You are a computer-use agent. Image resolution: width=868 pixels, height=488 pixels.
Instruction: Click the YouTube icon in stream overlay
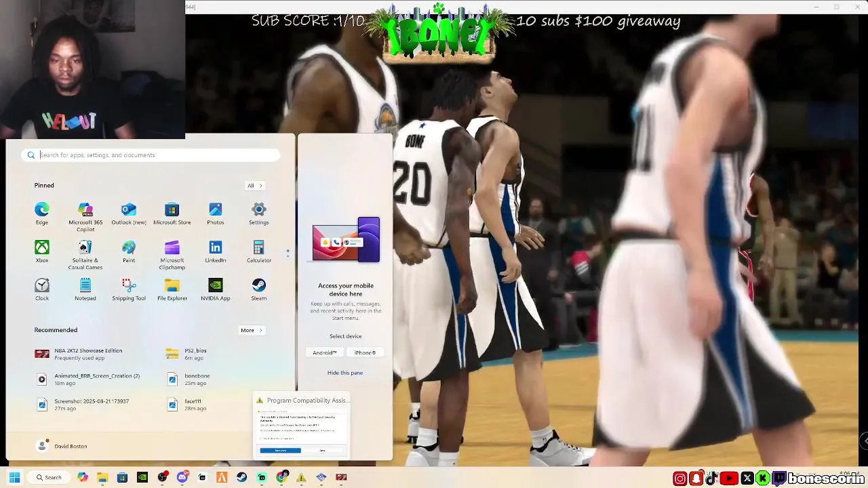pyautogui.click(x=730, y=479)
